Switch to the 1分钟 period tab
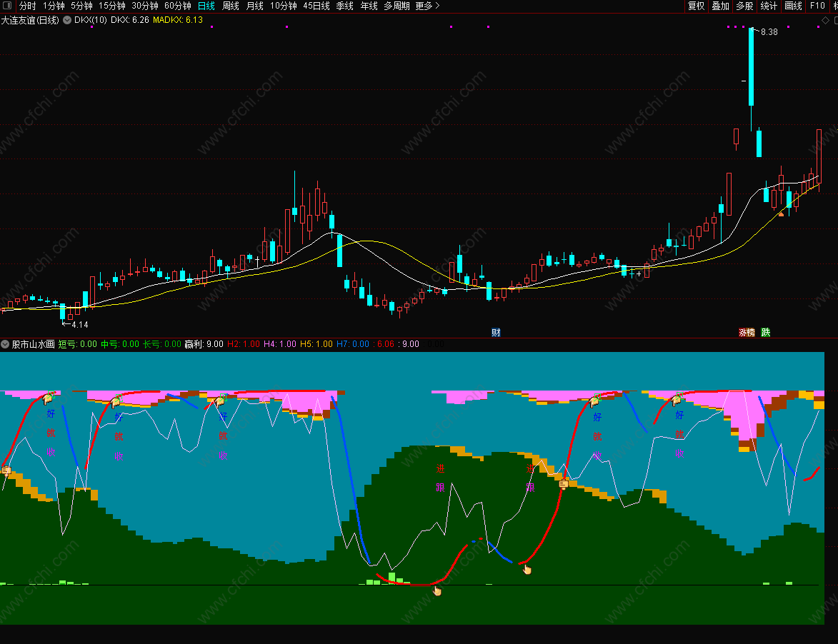This screenshot has height=644, width=838. pyautogui.click(x=54, y=6)
